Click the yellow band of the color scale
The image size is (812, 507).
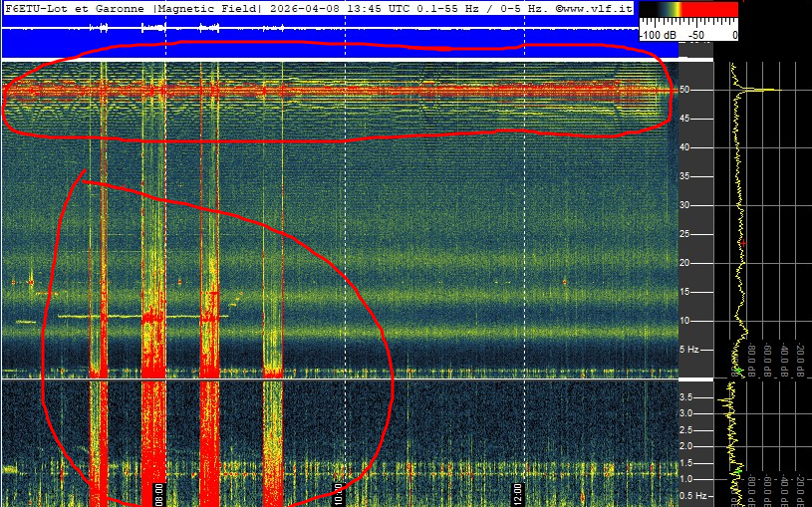point(675,9)
